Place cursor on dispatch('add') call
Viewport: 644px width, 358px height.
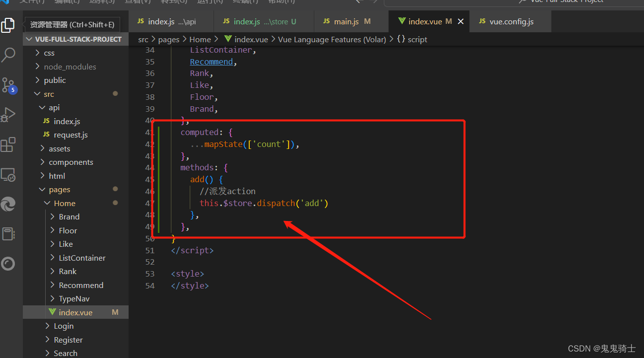tap(292, 203)
